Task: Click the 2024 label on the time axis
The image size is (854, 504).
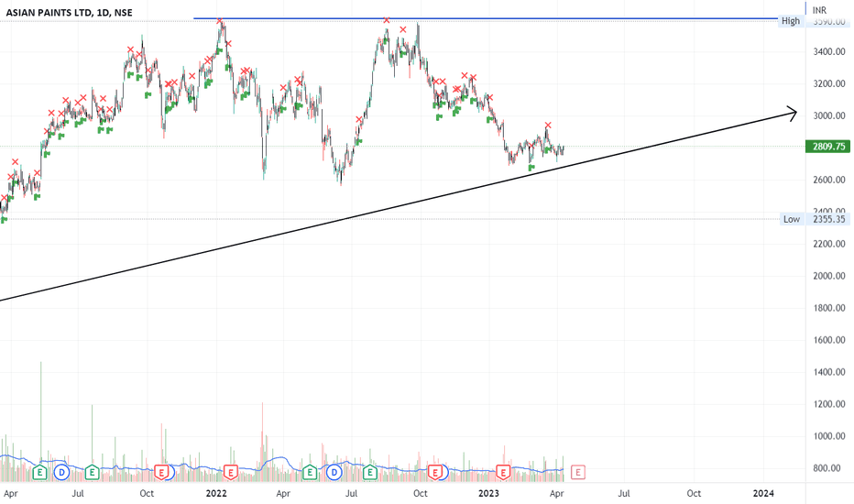Action: pos(763,493)
